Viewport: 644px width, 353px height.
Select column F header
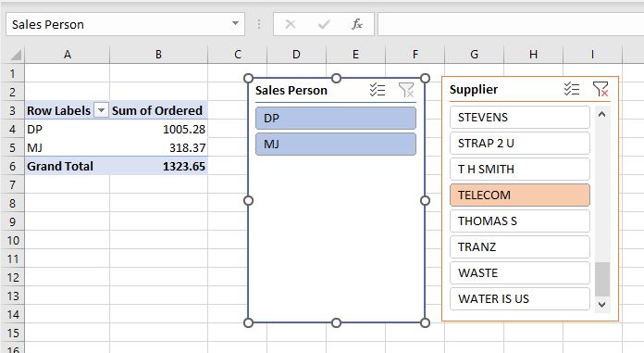tap(415, 55)
